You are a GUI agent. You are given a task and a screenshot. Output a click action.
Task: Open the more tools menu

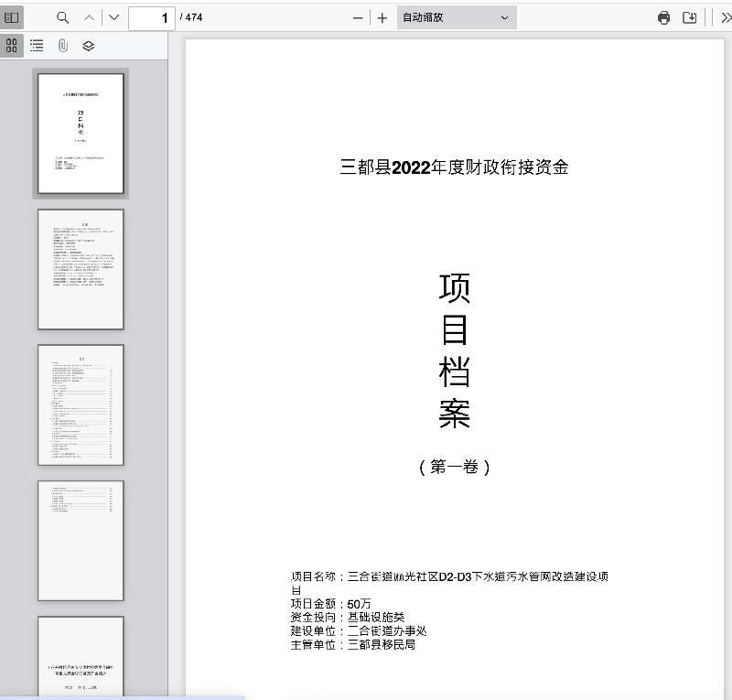tap(726, 17)
